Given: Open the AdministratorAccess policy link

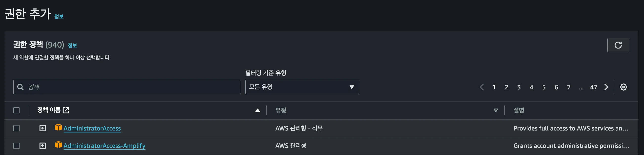Looking at the screenshot, I should click(92, 128).
